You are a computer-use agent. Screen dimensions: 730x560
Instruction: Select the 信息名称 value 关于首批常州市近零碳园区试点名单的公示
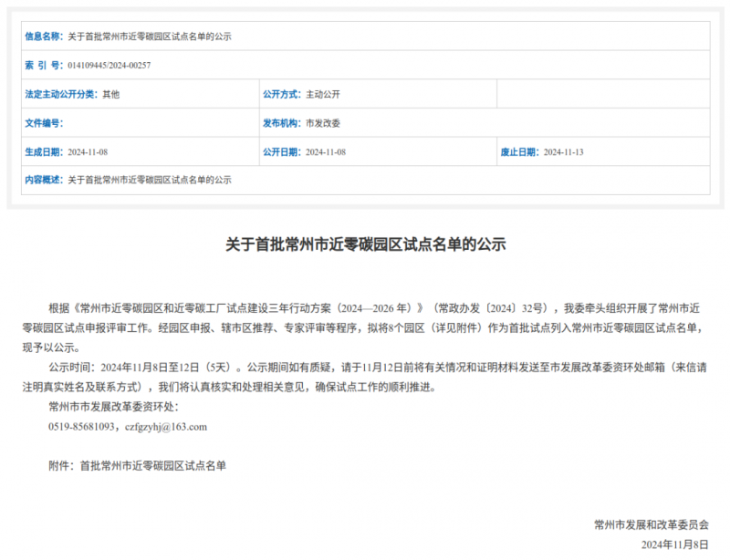[150, 36]
